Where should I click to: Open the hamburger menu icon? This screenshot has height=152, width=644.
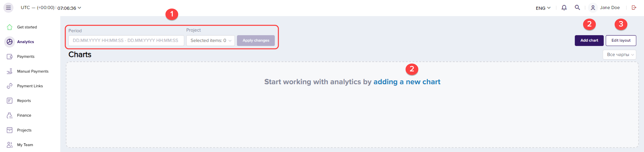8,8
